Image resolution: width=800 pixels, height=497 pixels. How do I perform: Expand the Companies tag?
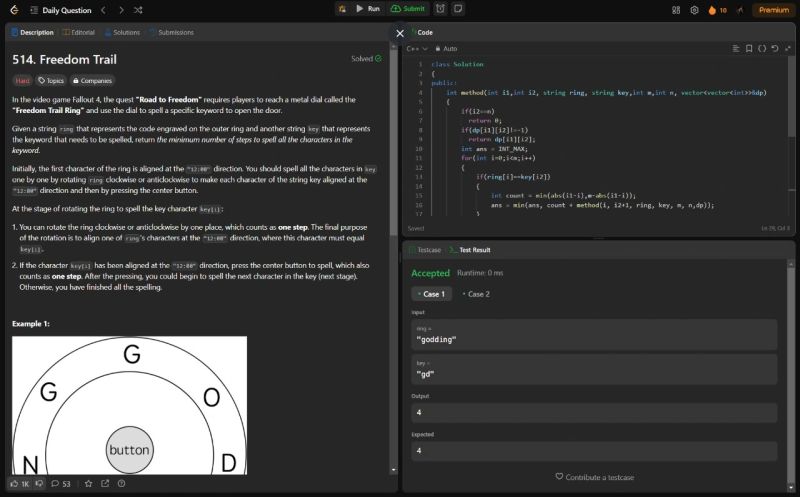(92, 81)
